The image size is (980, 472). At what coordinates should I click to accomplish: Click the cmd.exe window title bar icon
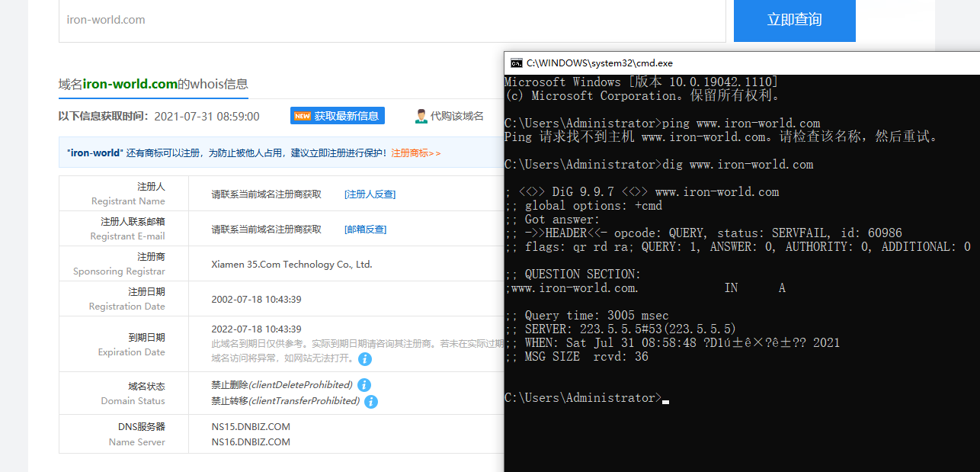coord(516,63)
